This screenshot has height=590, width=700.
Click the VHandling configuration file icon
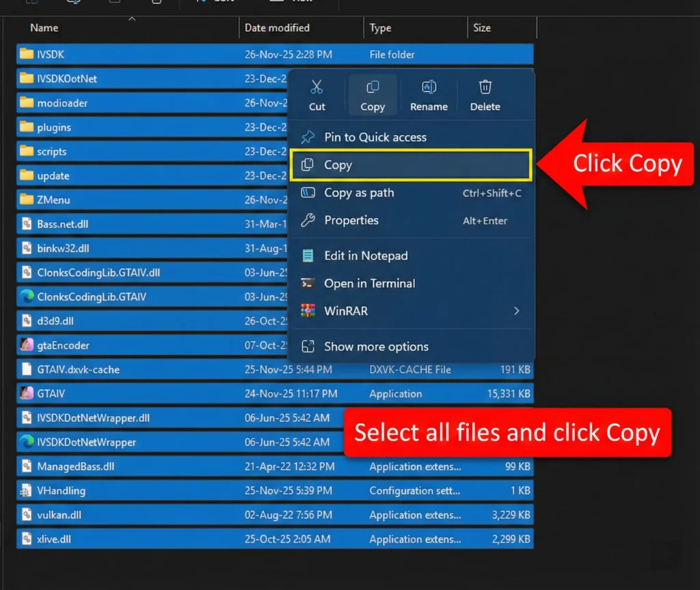[x=27, y=491]
